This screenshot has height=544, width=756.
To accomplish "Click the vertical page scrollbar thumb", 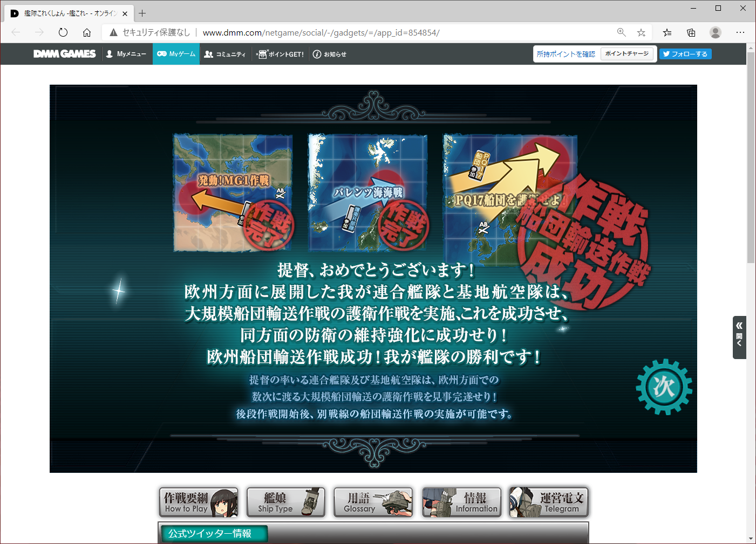I will 751,157.
